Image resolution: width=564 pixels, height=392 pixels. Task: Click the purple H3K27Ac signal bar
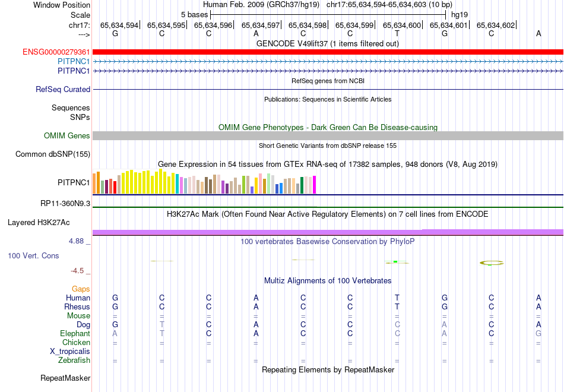tap(328, 233)
